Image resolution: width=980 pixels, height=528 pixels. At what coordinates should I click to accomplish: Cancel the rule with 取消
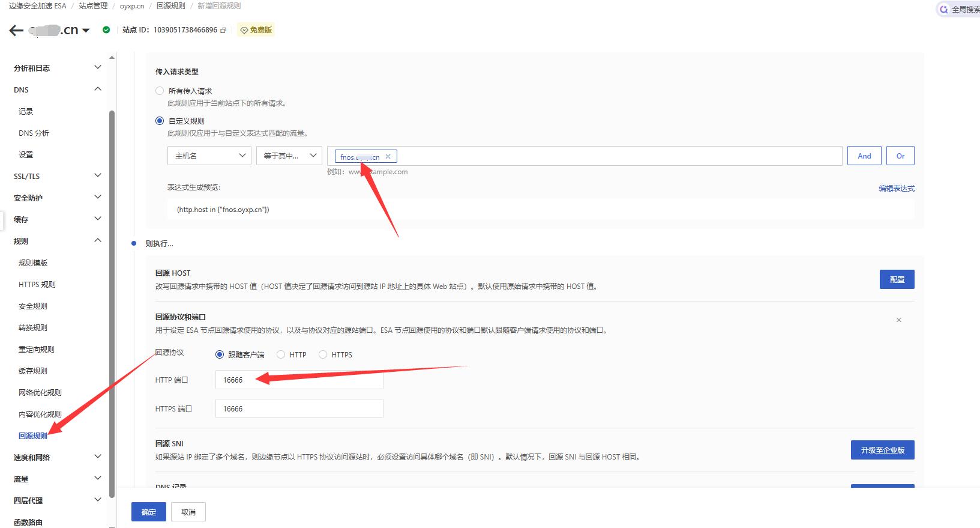pyautogui.click(x=188, y=512)
